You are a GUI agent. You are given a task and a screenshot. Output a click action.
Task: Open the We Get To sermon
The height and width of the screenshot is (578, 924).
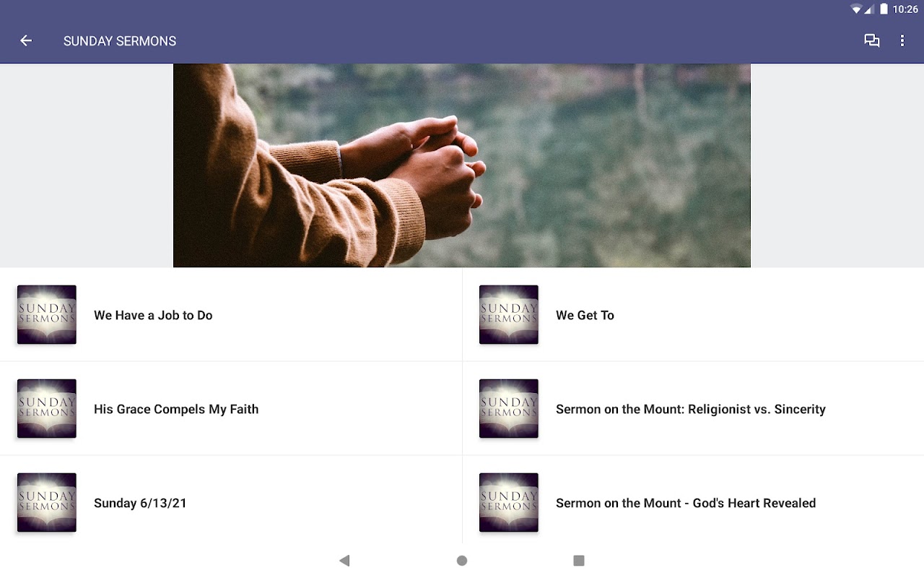pos(693,315)
